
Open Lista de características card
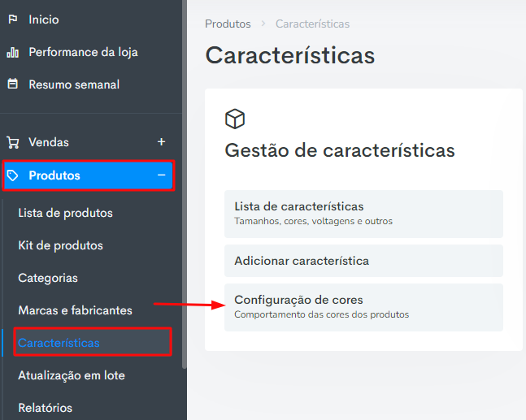point(363,214)
